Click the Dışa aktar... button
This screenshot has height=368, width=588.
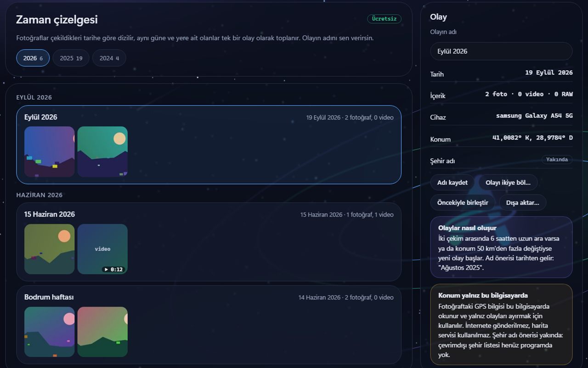coord(522,202)
